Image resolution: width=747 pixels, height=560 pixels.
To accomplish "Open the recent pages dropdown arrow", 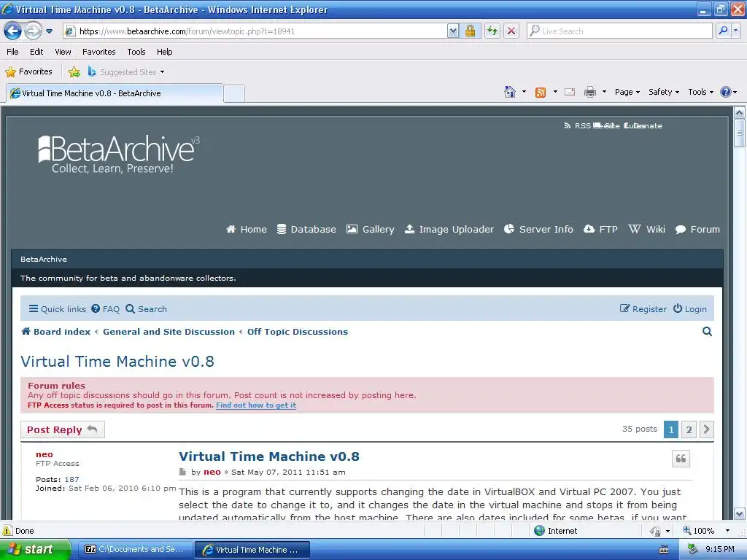I will click(49, 31).
